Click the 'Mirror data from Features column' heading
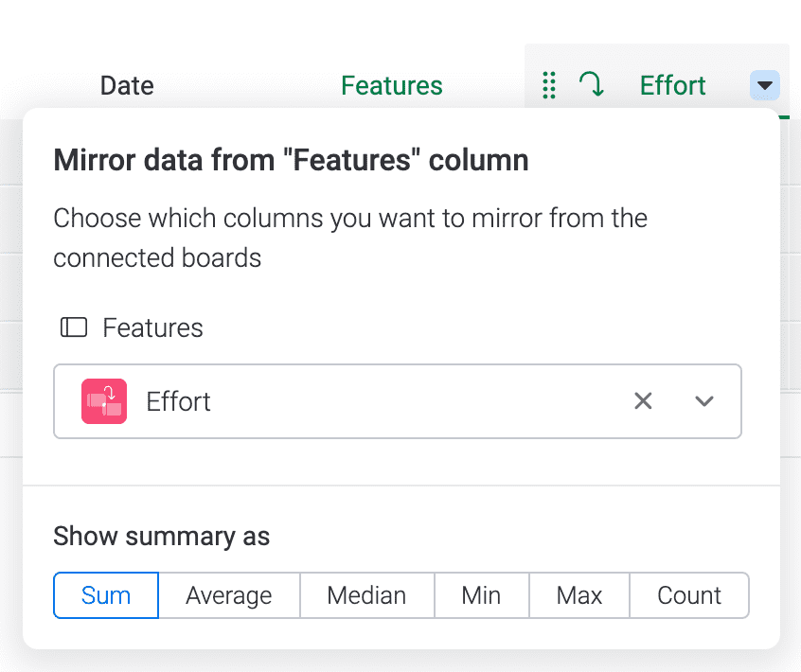This screenshot has width=801, height=672. [291, 160]
